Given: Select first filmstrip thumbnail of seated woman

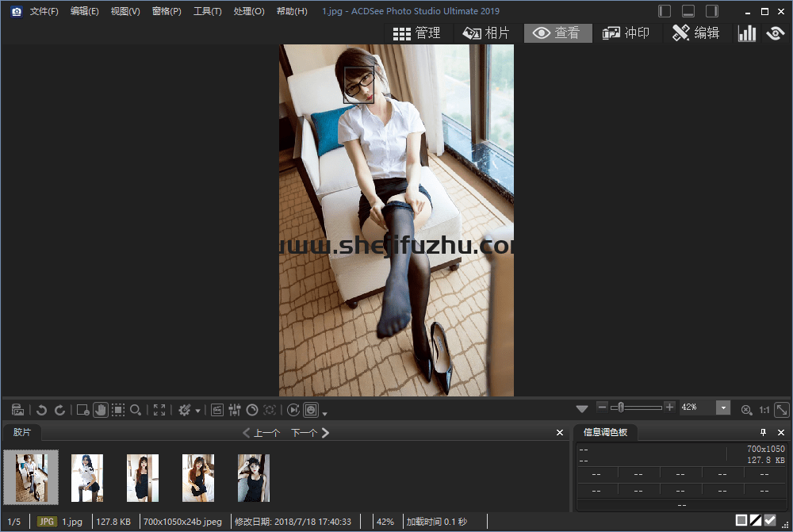Looking at the screenshot, I should point(32,478).
